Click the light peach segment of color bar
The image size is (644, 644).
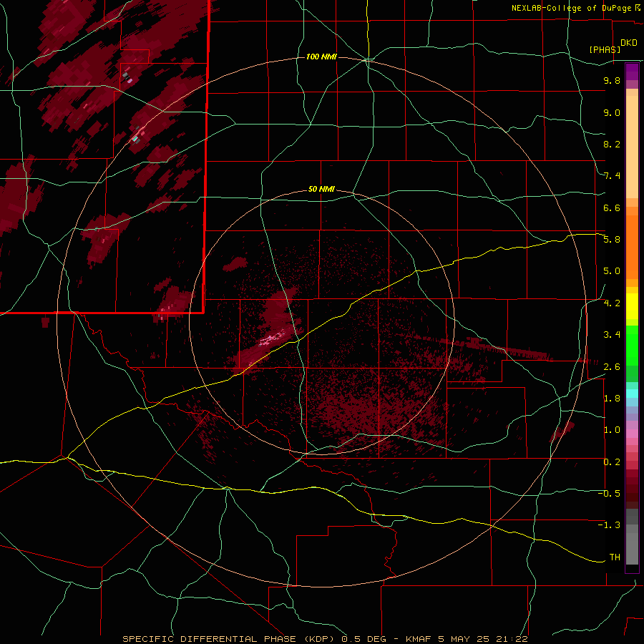(x=632, y=147)
